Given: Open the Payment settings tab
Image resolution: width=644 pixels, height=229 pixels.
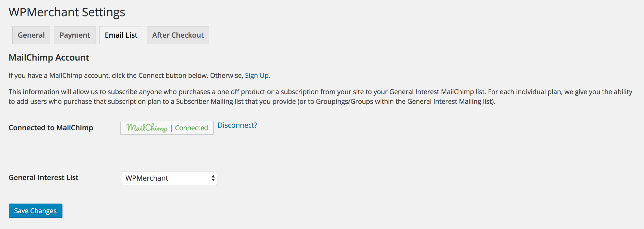Looking at the screenshot, I should [75, 35].
